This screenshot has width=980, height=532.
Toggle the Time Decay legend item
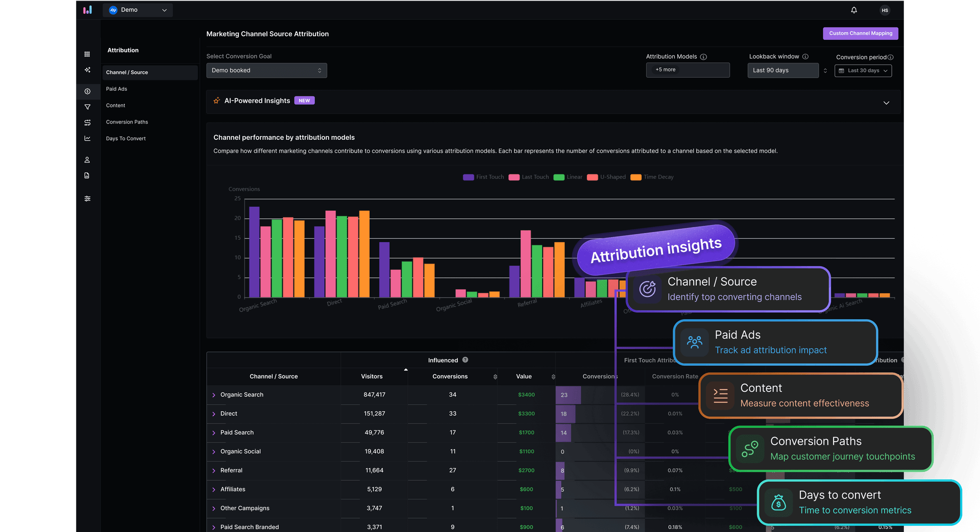652,177
